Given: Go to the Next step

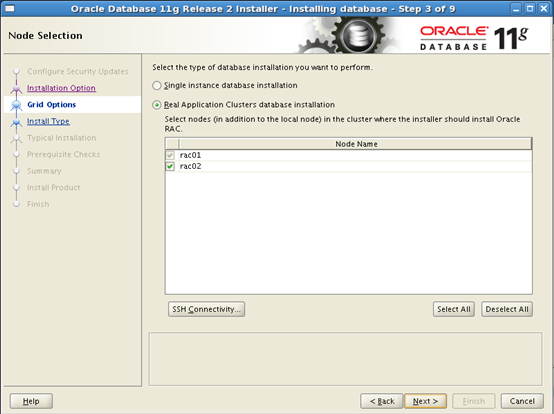Looking at the screenshot, I should point(425,401).
